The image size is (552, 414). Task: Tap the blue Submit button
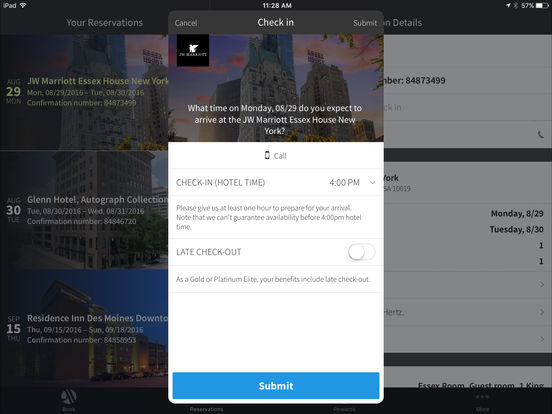[x=276, y=385]
